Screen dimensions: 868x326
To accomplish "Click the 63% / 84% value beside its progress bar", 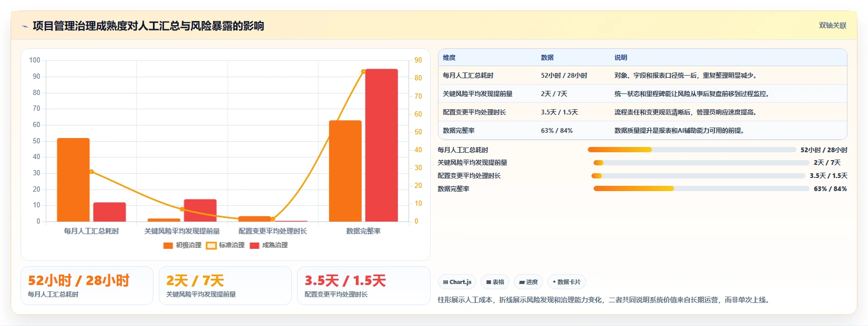I will click(831, 189).
